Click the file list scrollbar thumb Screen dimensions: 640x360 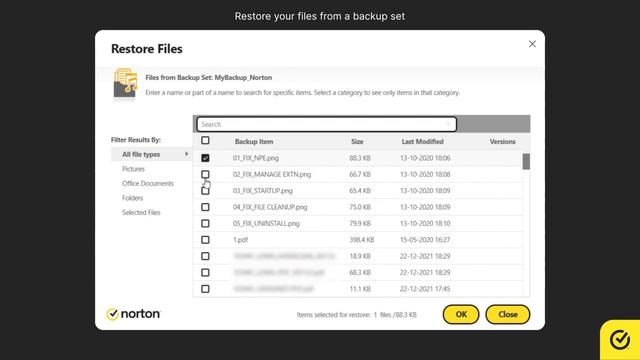coord(526,161)
